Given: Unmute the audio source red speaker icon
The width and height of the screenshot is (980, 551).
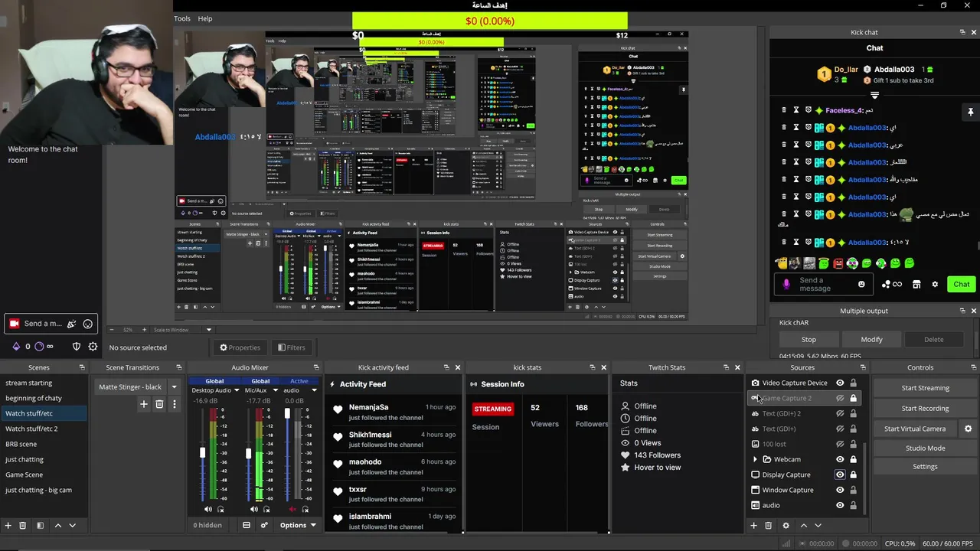Looking at the screenshot, I should (292, 509).
